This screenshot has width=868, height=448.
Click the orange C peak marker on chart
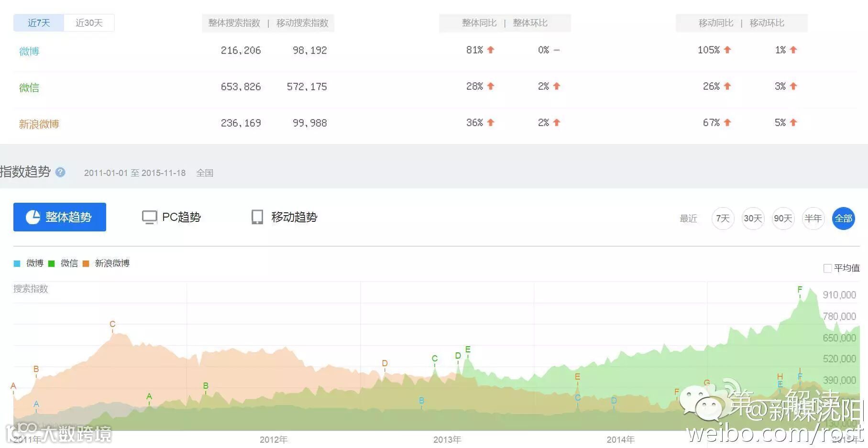click(112, 324)
